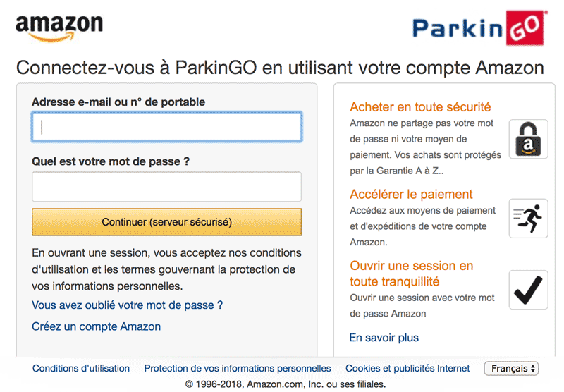The width and height of the screenshot is (564, 392).
Task: Open the 'En savoir plus' link
Action: click(384, 338)
